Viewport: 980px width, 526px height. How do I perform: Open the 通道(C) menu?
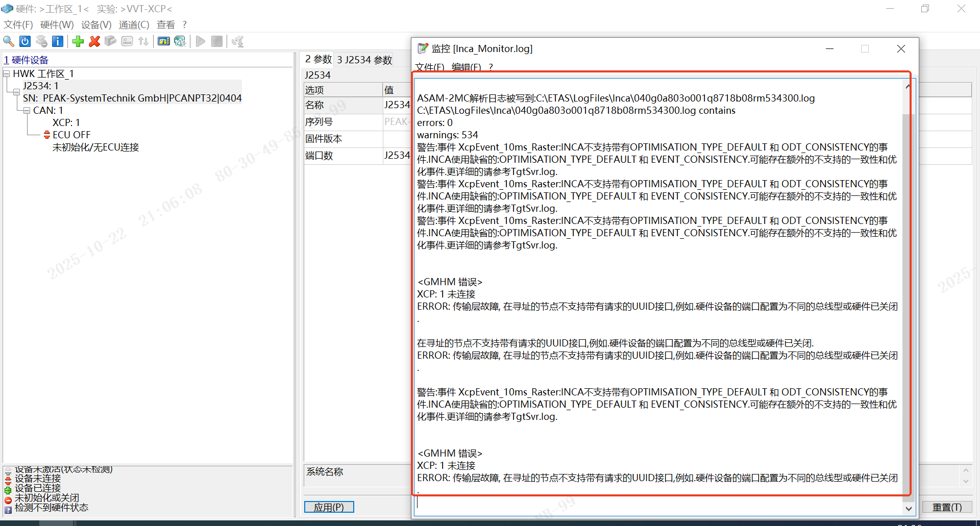click(134, 25)
